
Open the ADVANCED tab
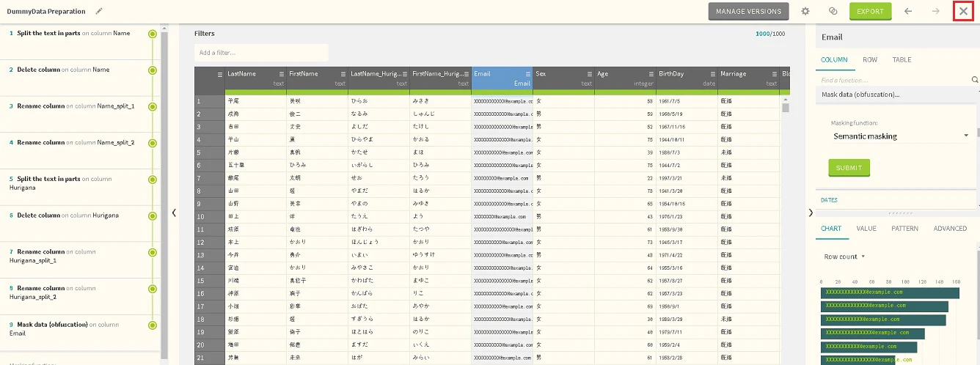point(950,229)
